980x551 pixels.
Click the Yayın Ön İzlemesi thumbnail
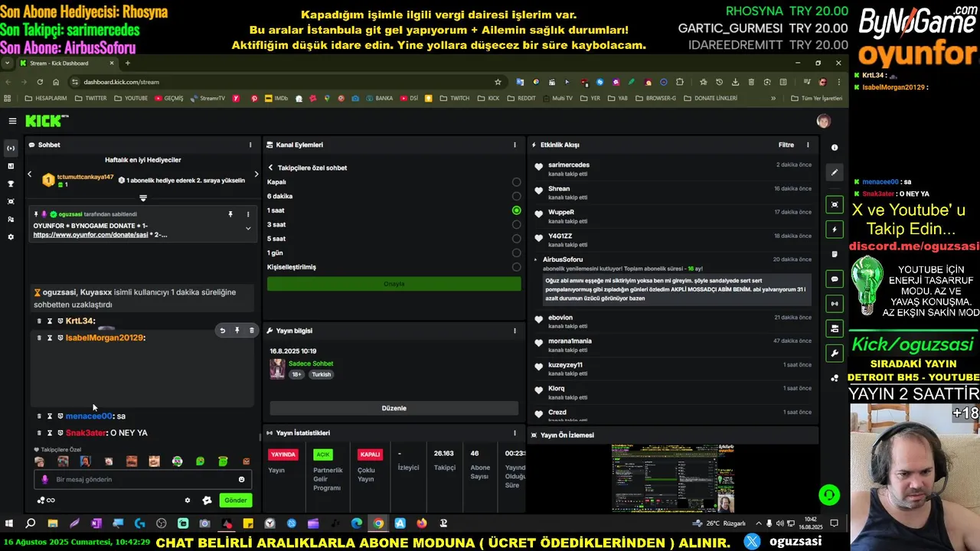(673, 478)
